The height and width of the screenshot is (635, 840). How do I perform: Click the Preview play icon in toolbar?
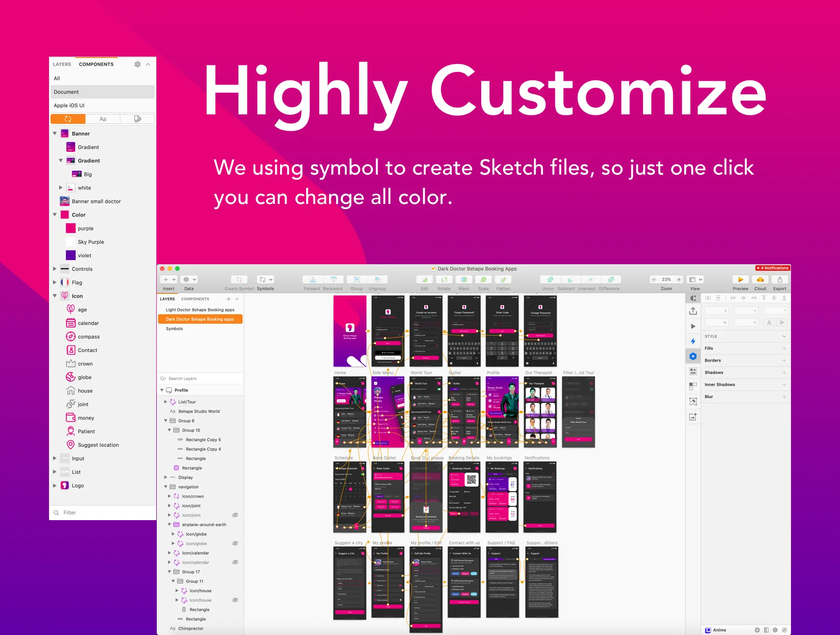click(x=741, y=280)
